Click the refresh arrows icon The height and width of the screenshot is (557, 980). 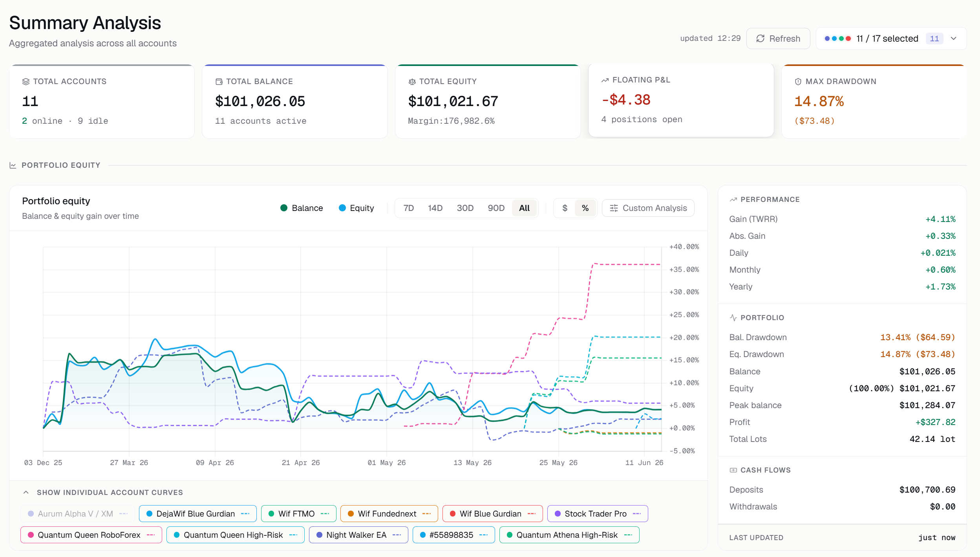pyautogui.click(x=761, y=38)
